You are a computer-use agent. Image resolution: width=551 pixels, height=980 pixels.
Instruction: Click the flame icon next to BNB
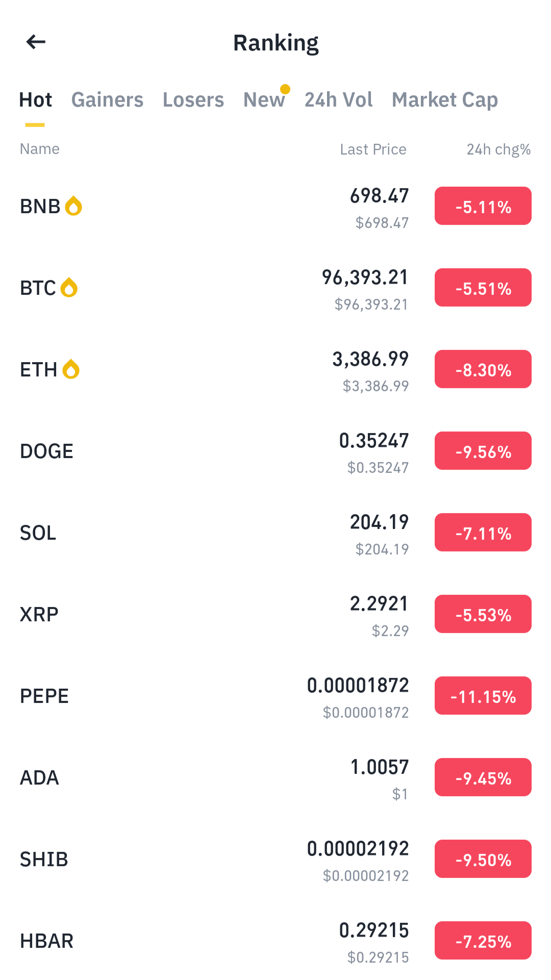[x=73, y=206]
